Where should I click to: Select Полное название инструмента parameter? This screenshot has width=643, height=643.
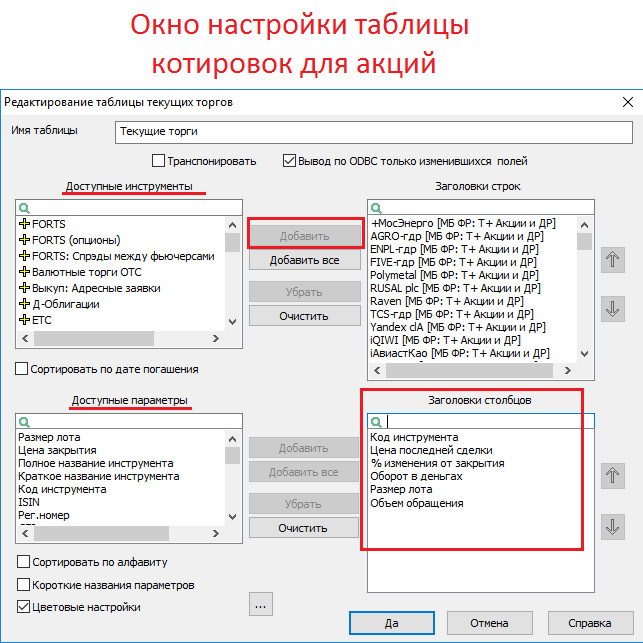coord(96,463)
